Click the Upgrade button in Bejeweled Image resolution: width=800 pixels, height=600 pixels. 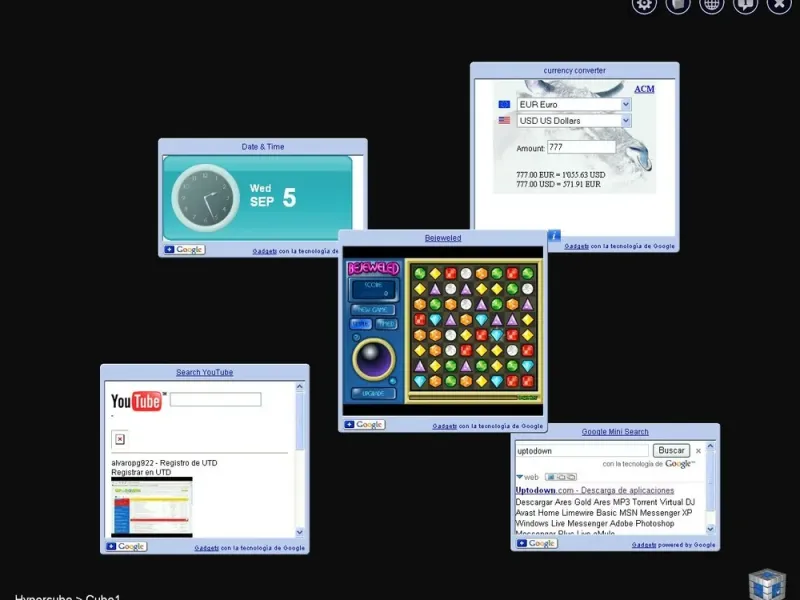373,393
